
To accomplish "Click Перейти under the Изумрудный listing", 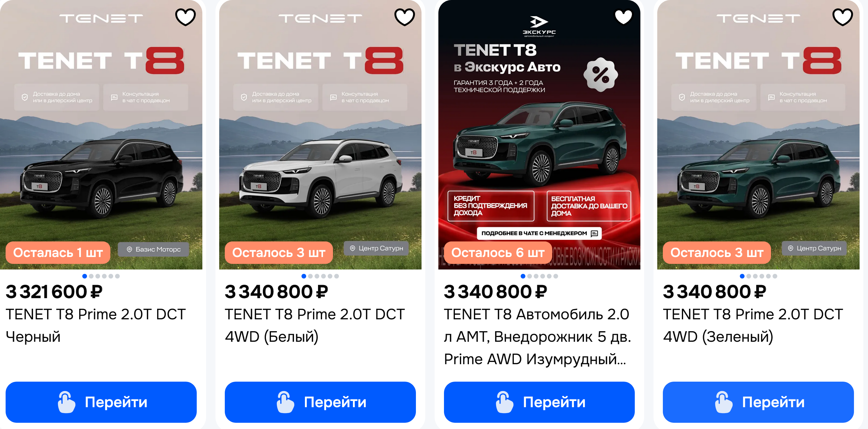I will tap(539, 402).
